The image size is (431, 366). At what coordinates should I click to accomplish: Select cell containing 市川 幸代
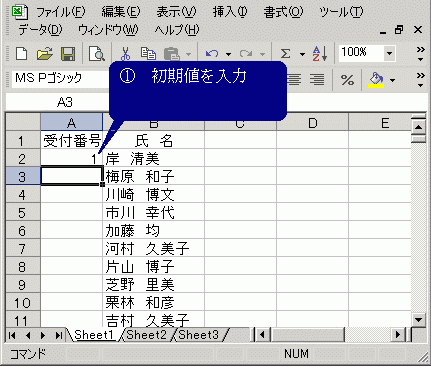click(x=153, y=212)
